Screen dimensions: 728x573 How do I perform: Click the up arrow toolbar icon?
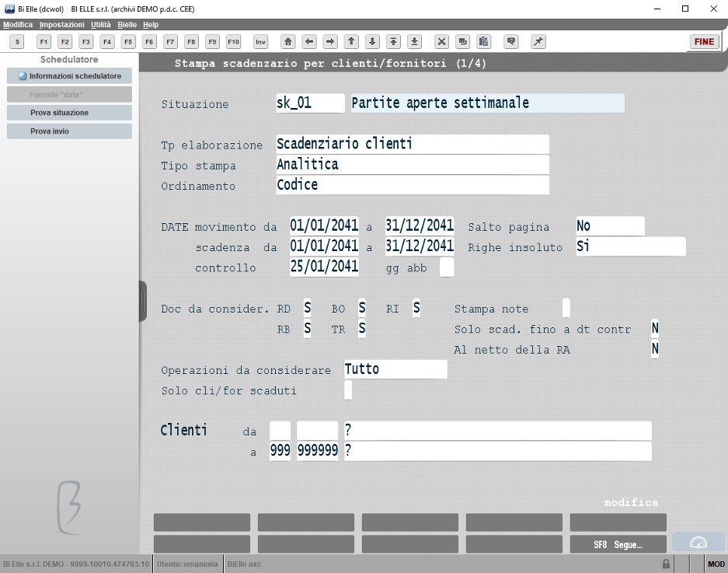[351, 42]
